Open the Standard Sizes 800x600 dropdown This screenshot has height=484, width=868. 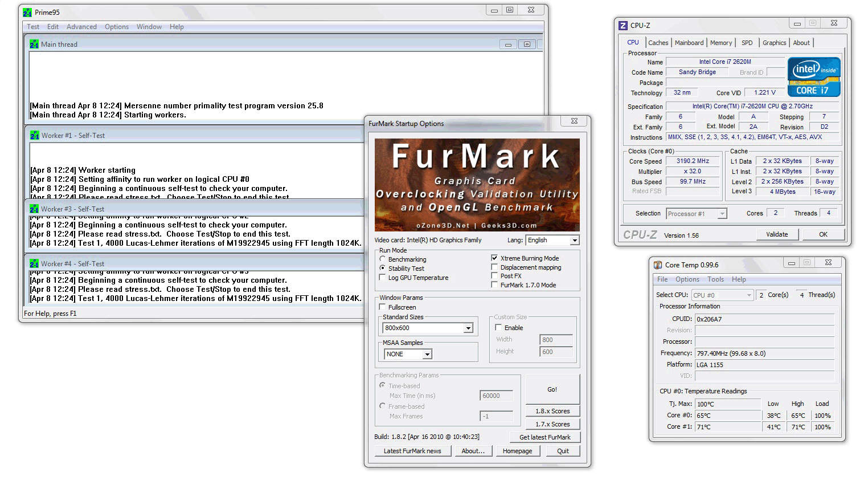pyautogui.click(x=468, y=328)
